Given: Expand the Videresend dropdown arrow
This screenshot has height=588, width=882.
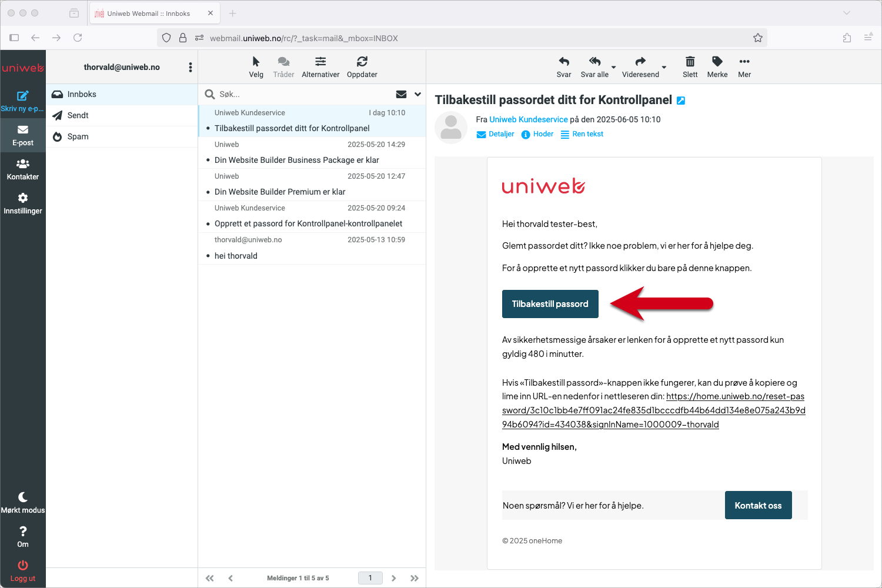Looking at the screenshot, I should [x=664, y=67].
